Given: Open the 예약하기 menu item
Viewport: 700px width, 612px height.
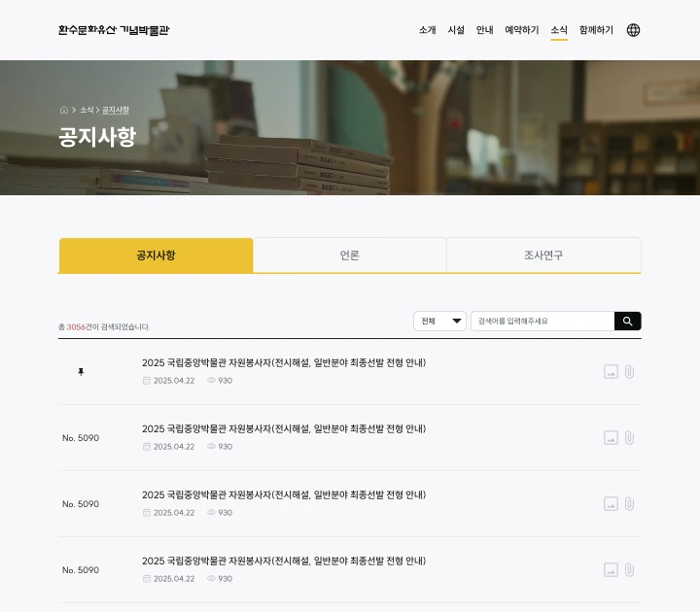Looking at the screenshot, I should 521,30.
